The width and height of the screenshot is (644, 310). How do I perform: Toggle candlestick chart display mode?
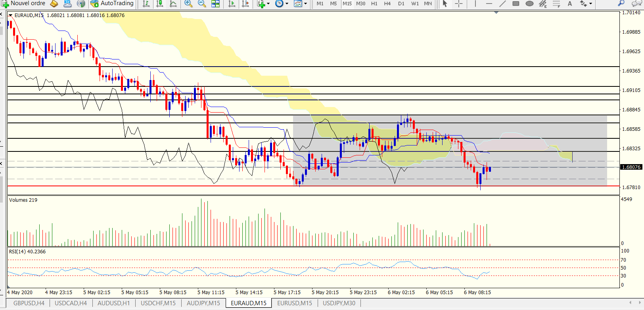coord(160,4)
